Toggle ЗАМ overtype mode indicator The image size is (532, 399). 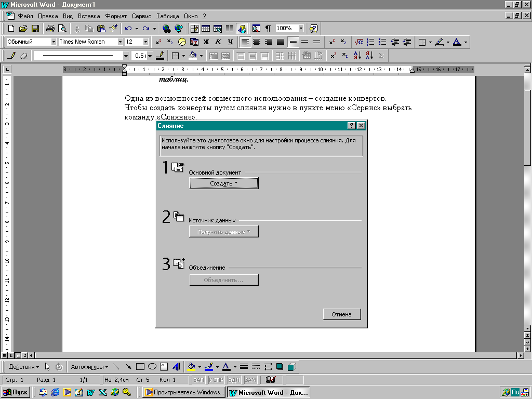(250, 380)
